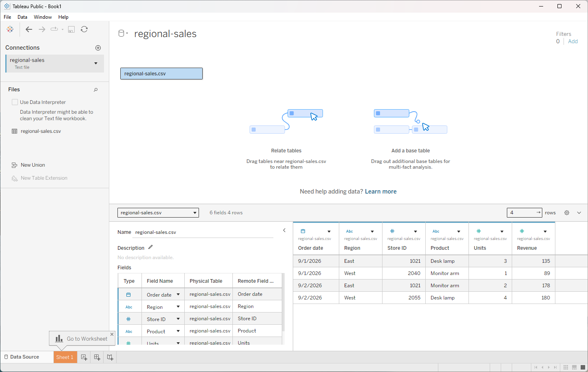Click the Back arrow in toolbar
The height and width of the screenshot is (372, 588).
point(29,29)
